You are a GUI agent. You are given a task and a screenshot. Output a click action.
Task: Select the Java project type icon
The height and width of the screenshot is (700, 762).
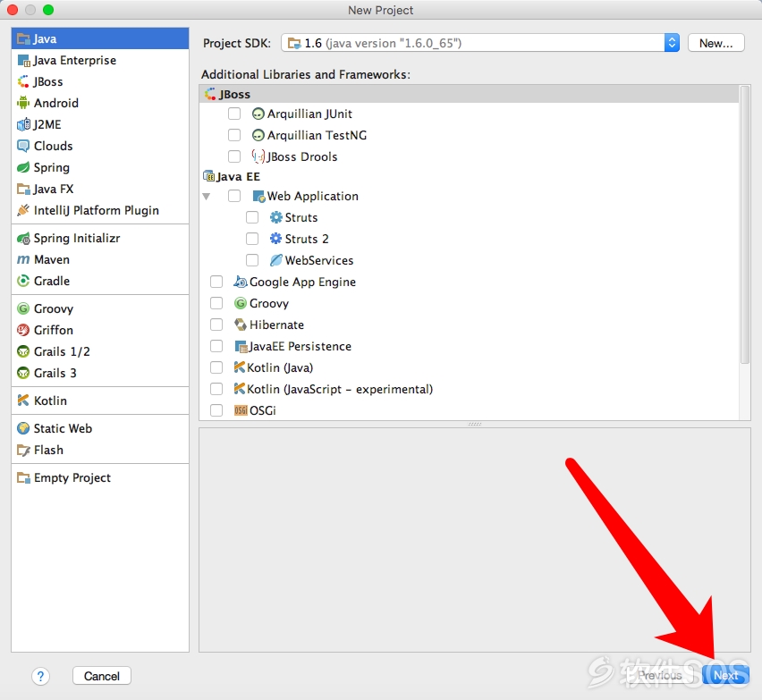(23, 38)
